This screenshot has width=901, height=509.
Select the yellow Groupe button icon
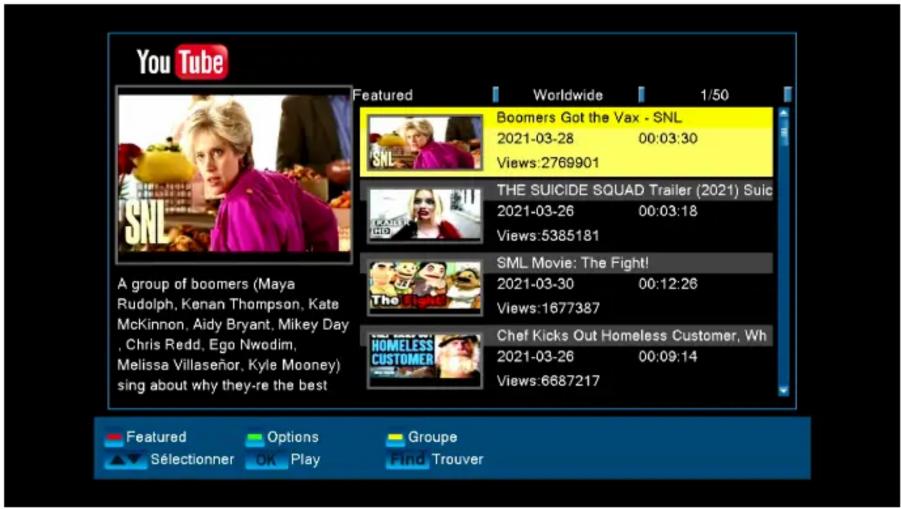click(x=395, y=439)
